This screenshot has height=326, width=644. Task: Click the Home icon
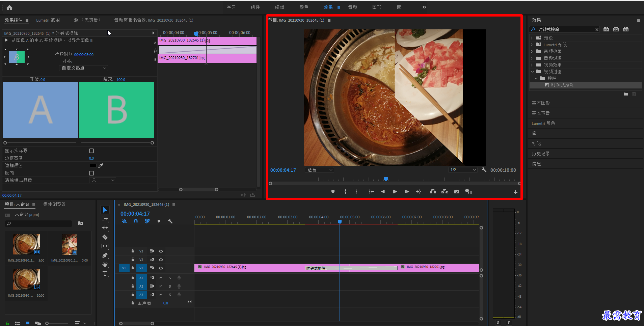9,7
